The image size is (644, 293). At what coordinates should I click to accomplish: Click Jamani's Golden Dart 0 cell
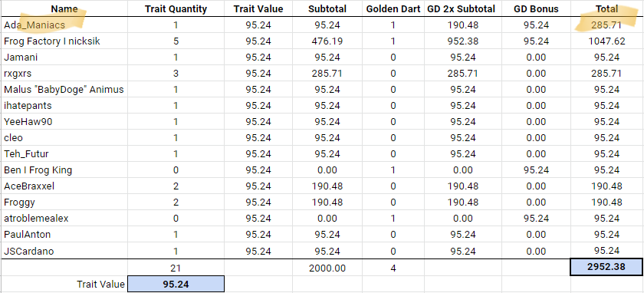click(x=393, y=57)
